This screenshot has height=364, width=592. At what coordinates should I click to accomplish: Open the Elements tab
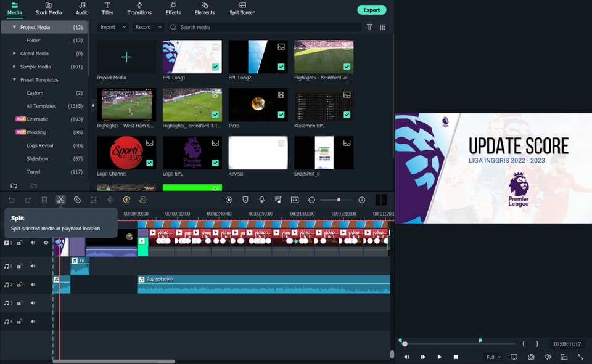pyautogui.click(x=205, y=9)
